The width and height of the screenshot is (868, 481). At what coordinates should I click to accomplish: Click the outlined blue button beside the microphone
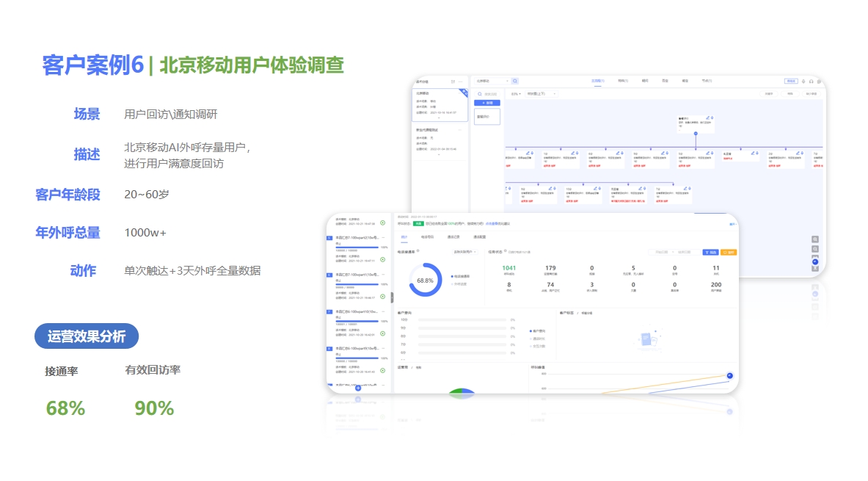click(x=791, y=82)
